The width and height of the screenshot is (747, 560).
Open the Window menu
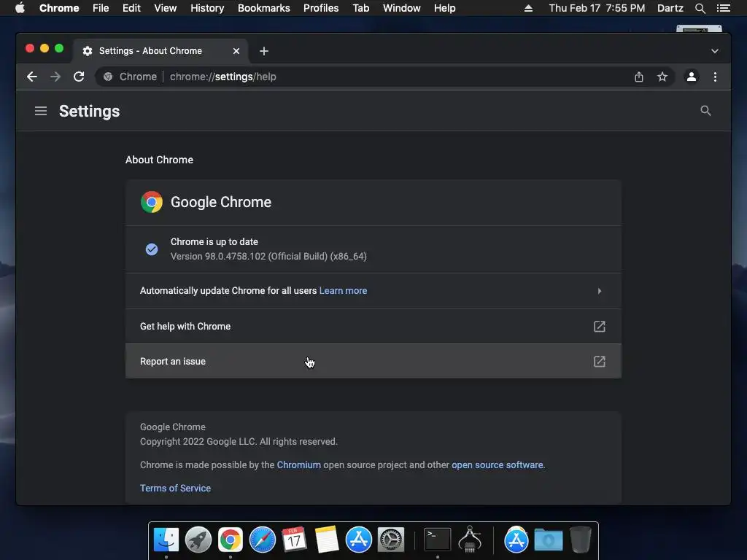pos(402,8)
